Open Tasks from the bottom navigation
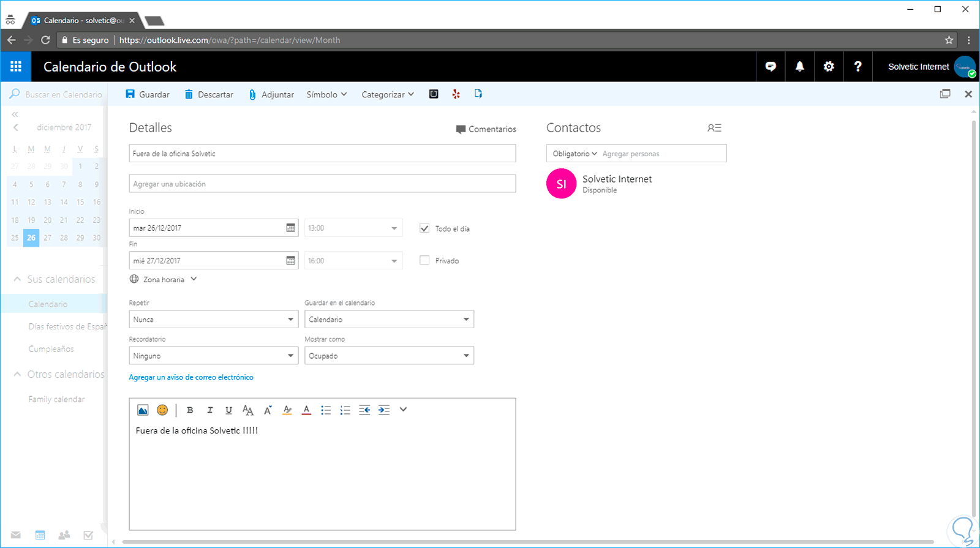This screenshot has width=980, height=548. pos(88,535)
